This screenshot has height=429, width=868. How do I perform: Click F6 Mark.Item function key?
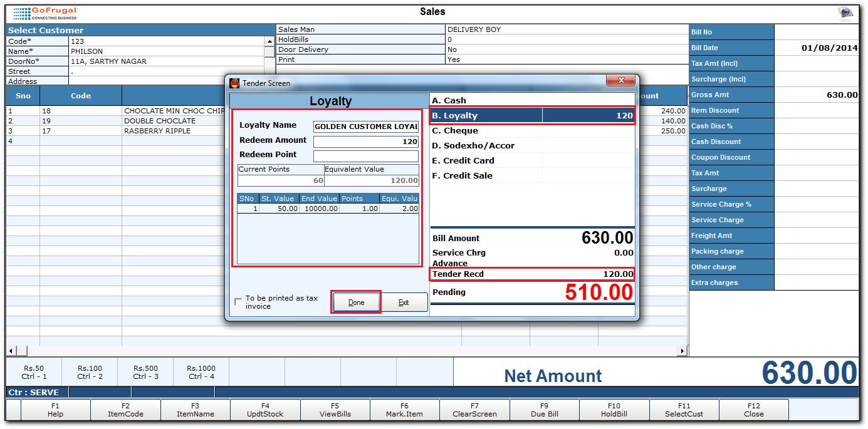405,410
